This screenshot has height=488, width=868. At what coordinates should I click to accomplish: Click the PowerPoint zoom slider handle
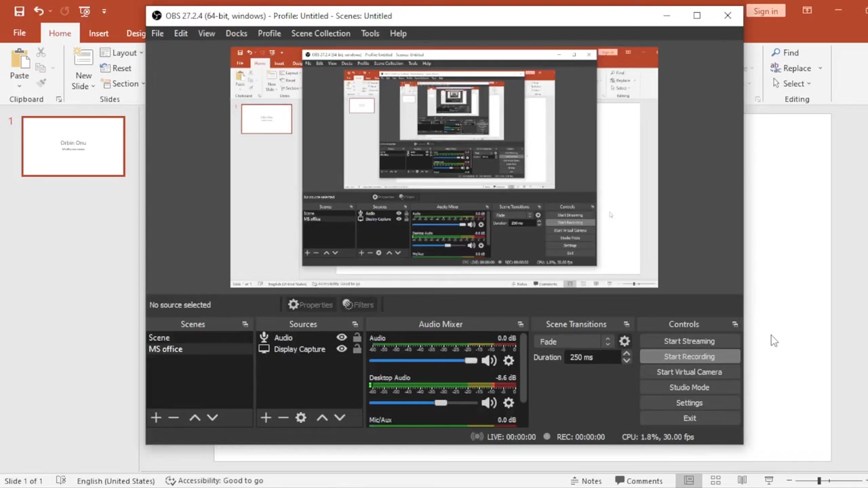tap(818, 481)
